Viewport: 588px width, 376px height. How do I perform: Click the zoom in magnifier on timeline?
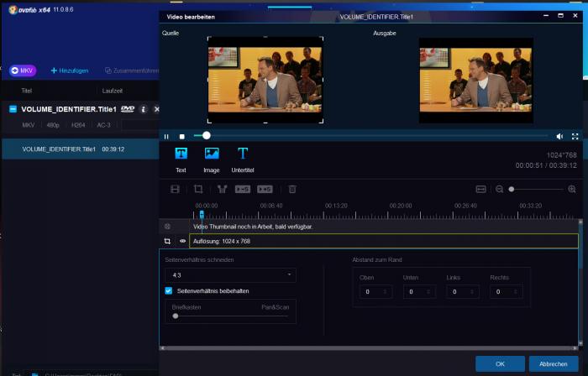point(572,190)
